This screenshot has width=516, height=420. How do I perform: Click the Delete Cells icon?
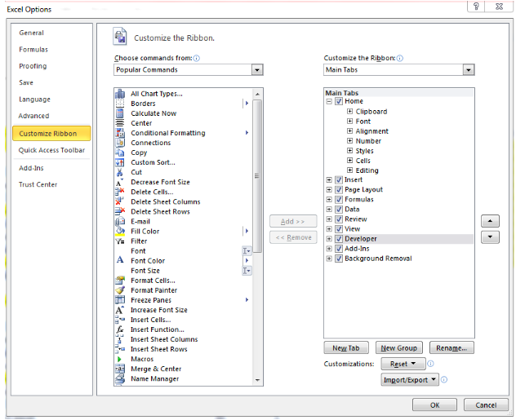120,192
